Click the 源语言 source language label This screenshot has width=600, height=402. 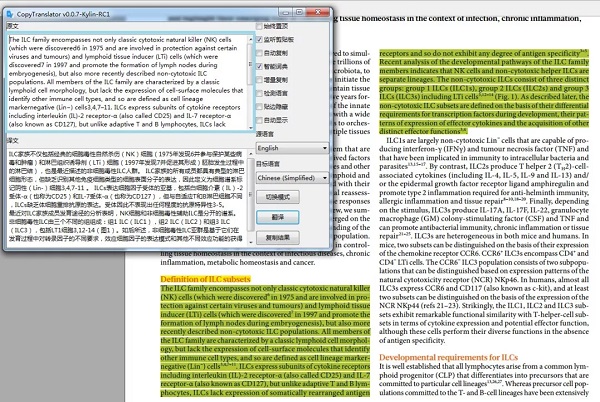(265, 134)
